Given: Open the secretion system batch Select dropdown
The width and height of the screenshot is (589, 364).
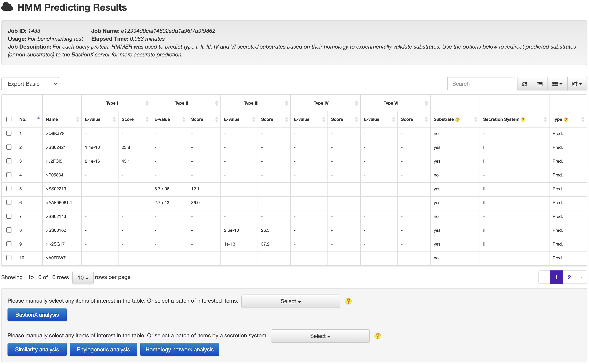Looking at the screenshot, I should pos(320,336).
